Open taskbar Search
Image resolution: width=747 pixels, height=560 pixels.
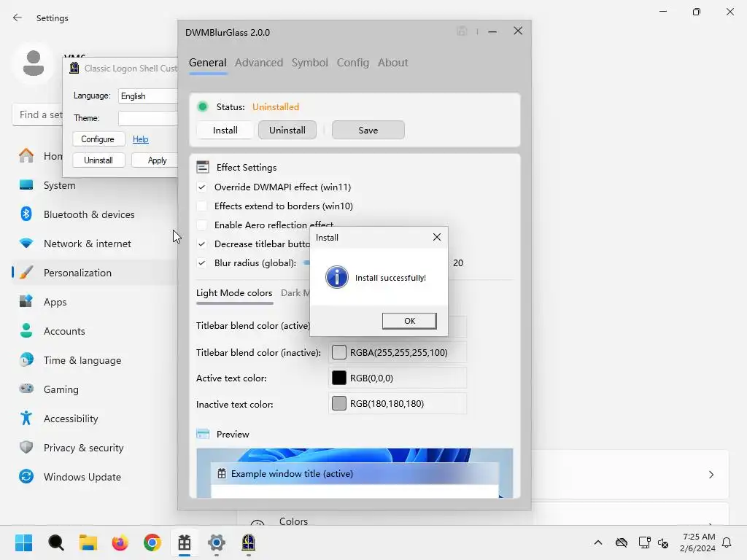point(55,542)
